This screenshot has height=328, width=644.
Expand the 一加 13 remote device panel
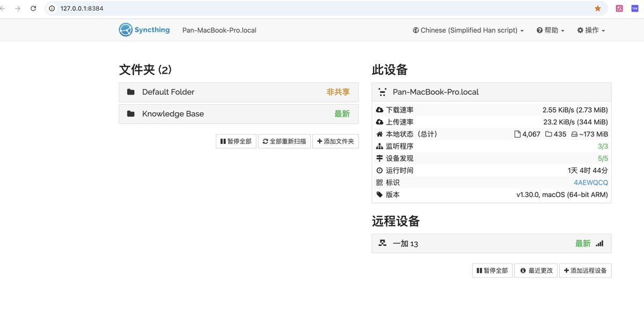(x=492, y=243)
